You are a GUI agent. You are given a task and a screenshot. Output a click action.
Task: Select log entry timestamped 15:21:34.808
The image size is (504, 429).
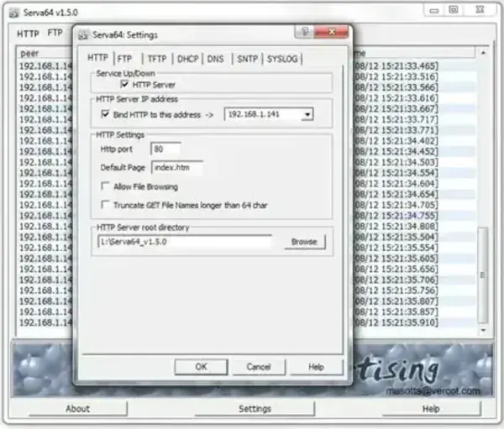click(396, 227)
